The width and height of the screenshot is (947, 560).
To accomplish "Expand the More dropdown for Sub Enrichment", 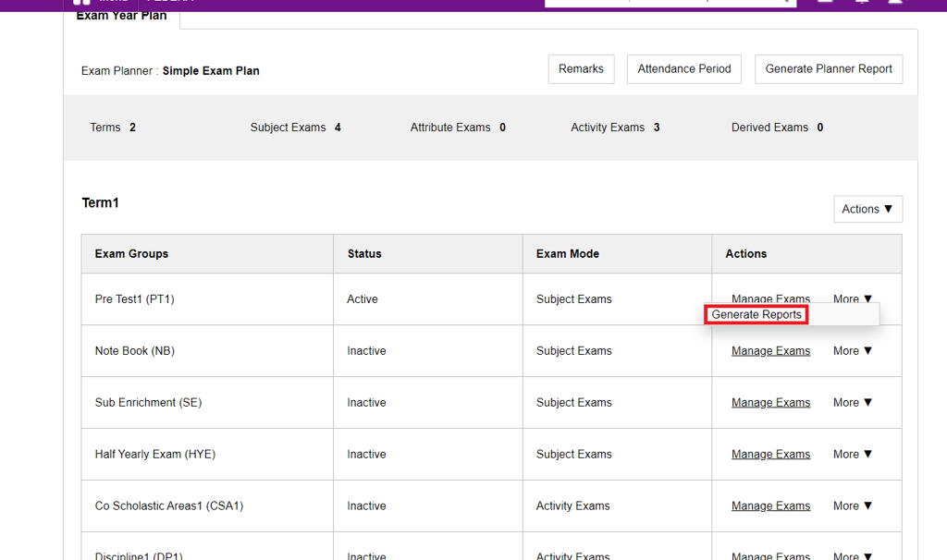I will [852, 403].
